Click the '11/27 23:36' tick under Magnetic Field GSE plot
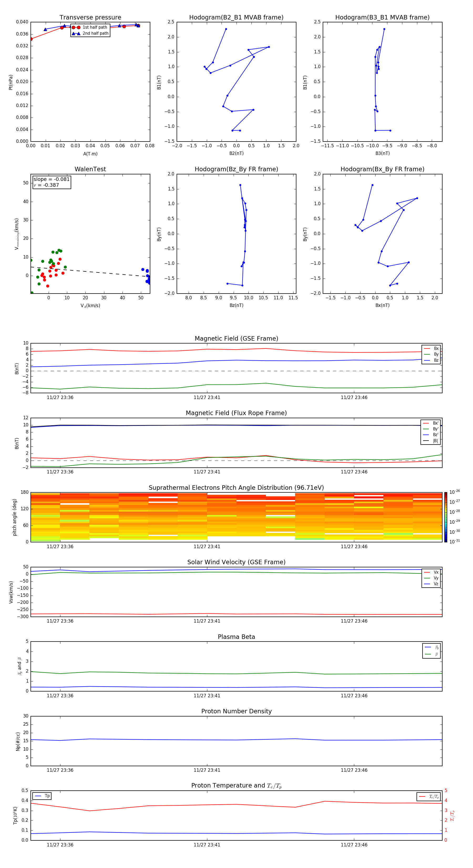473x868 pixels. point(60,398)
